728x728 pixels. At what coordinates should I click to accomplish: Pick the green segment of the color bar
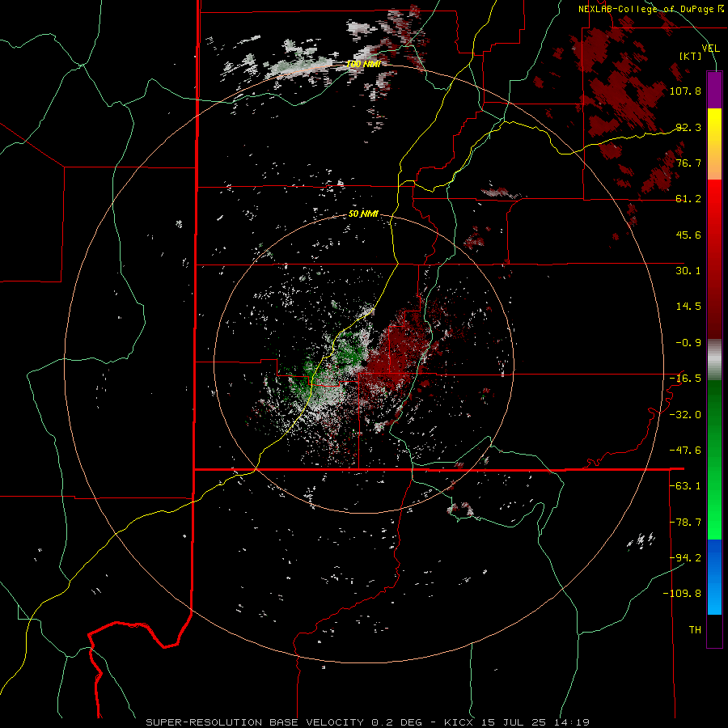[714, 459]
